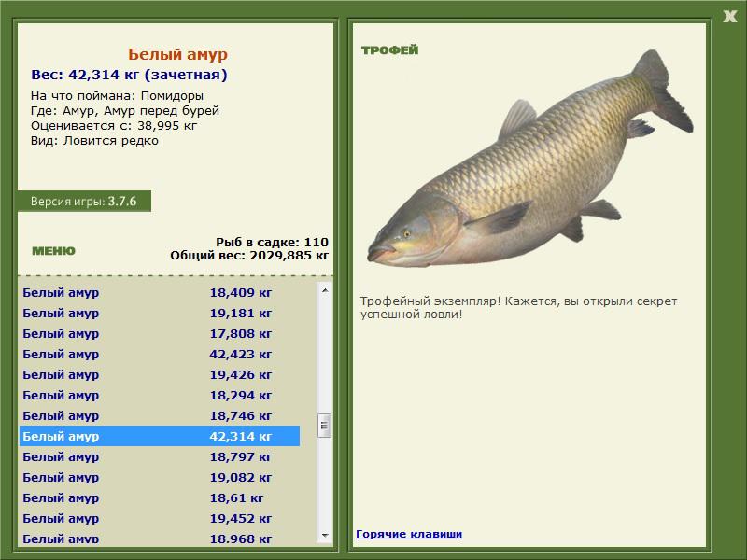Image resolution: width=747 pixels, height=560 pixels.
Task: Select the 19,082 кг Белый амур entry
Action: point(160,477)
